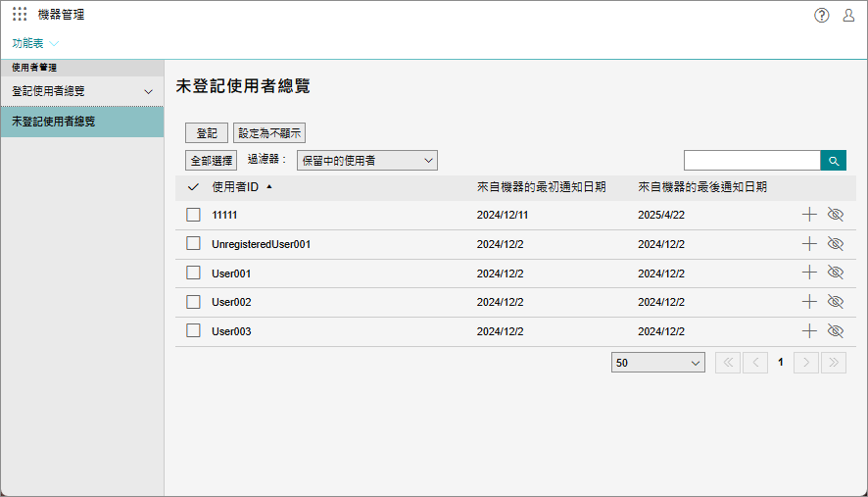Click into the search text field

click(751, 161)
